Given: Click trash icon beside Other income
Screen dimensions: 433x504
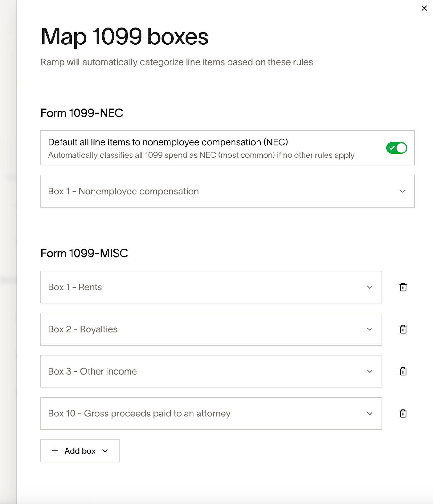Looking at the screenshot, I should [x=403, y=371].
